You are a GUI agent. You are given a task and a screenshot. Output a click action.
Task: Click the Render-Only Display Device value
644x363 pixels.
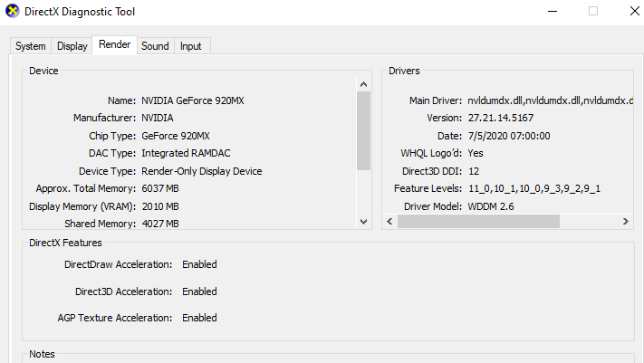click(x=202, y=171)
